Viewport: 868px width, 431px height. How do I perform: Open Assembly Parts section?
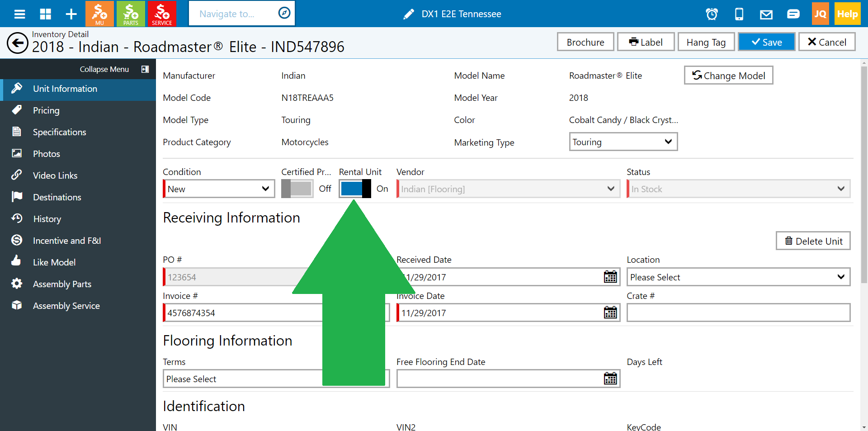coord(78,284)
